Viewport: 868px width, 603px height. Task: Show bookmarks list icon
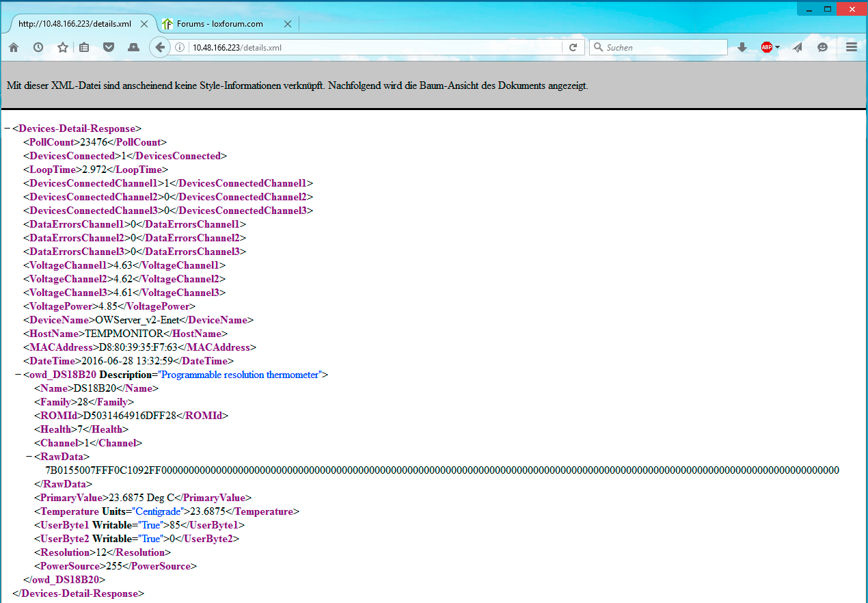click(84, 47)
